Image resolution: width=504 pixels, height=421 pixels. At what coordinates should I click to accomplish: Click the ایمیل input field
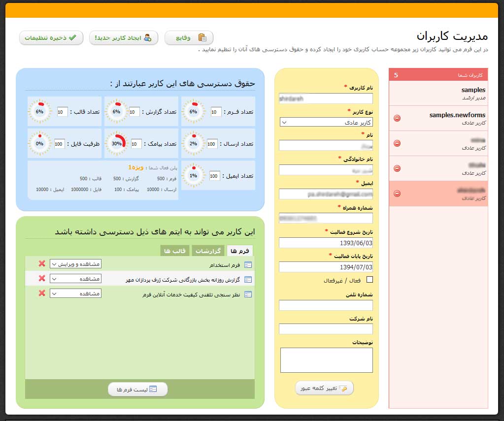click(x=326, y=194)
